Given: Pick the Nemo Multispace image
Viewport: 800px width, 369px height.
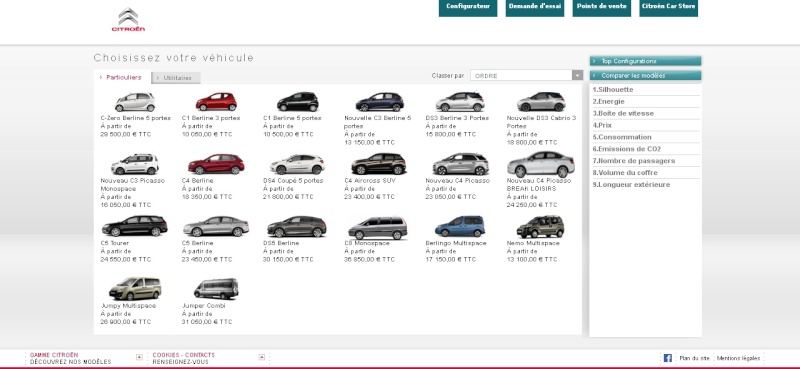Looking at the screenshot, I should coord(540,227).
